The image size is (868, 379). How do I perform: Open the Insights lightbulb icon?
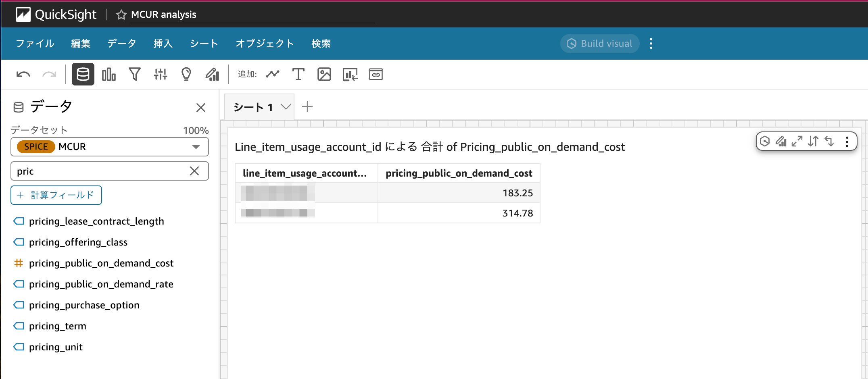[x=186, y=75]
